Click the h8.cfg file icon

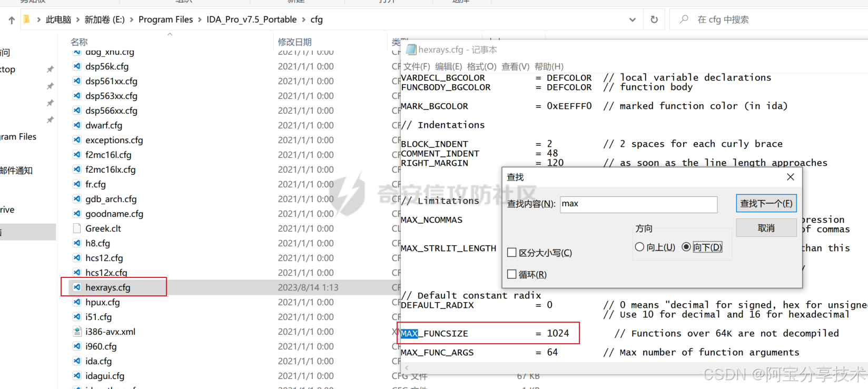(77, 243)
